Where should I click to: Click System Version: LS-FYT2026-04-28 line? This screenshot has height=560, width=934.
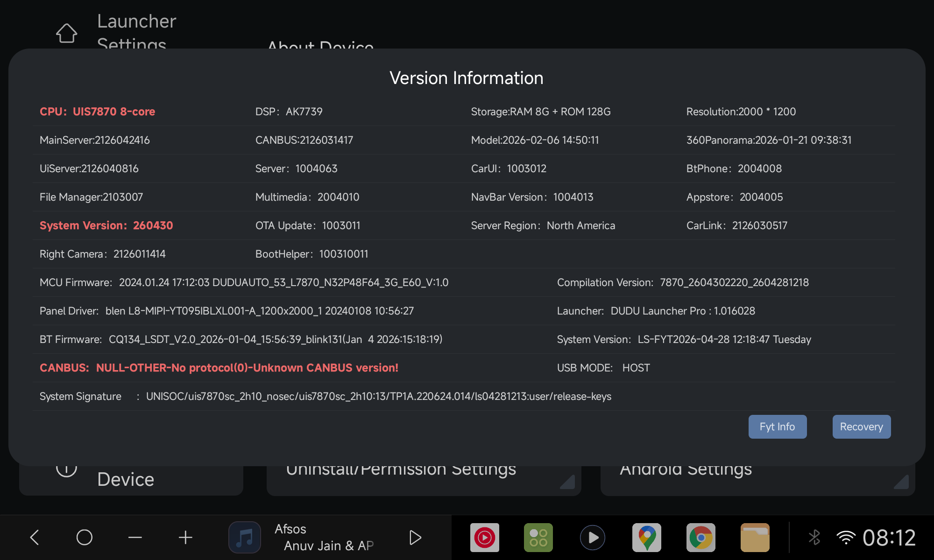[684, 339]
